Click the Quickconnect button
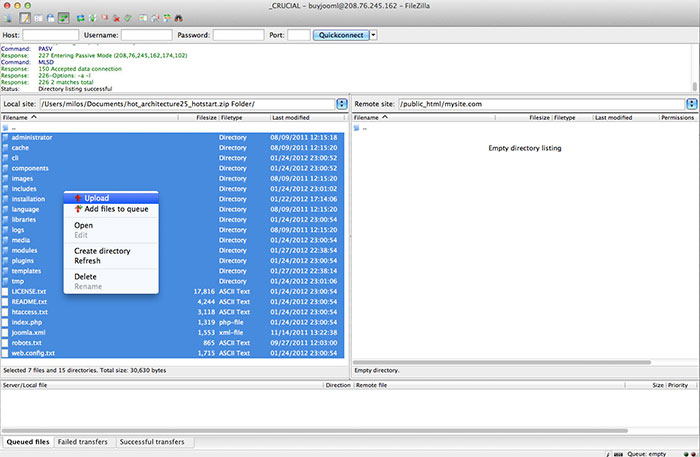The width and height of the screenshot is (700, 457). coord(341,35)
